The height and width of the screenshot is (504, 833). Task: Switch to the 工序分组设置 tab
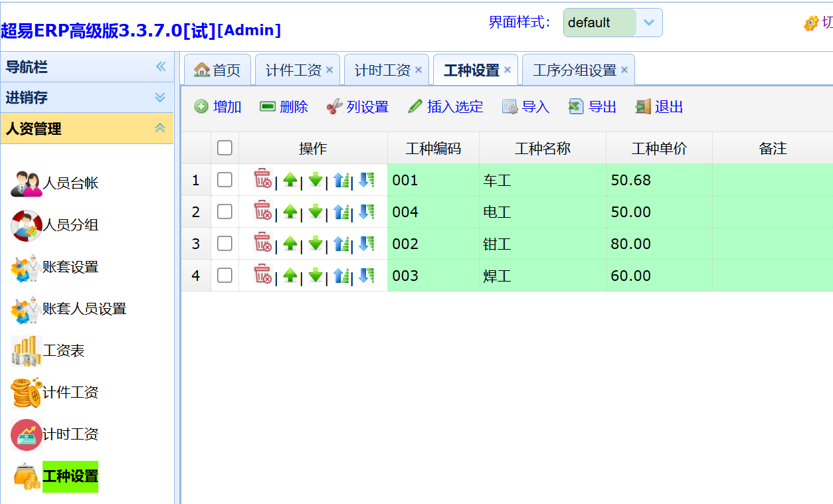(574, 70)
